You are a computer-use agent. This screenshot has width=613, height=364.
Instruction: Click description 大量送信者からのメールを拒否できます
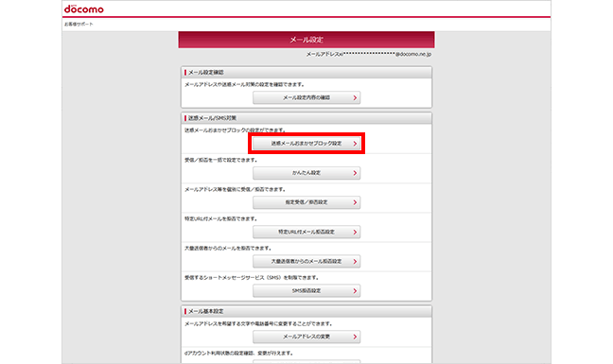[228, 248]
